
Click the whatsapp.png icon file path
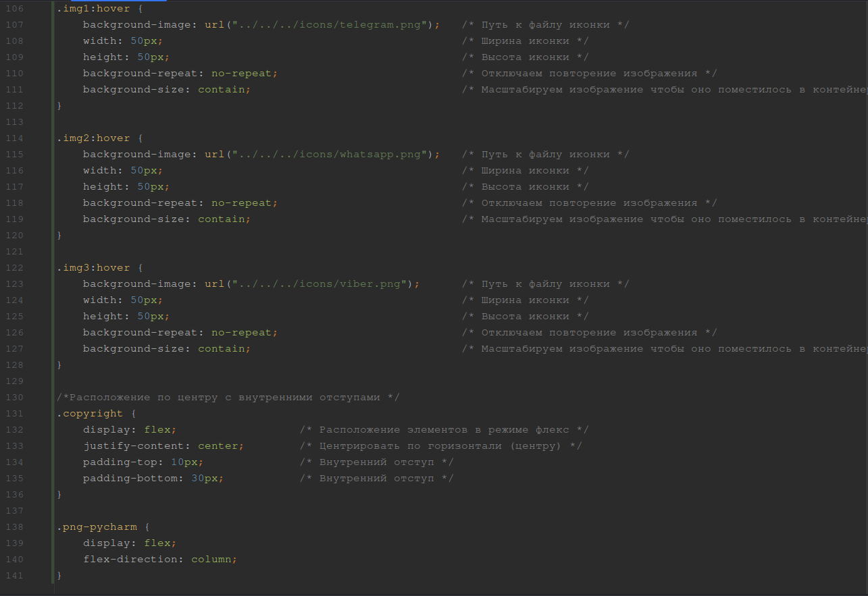pos(329,155)
